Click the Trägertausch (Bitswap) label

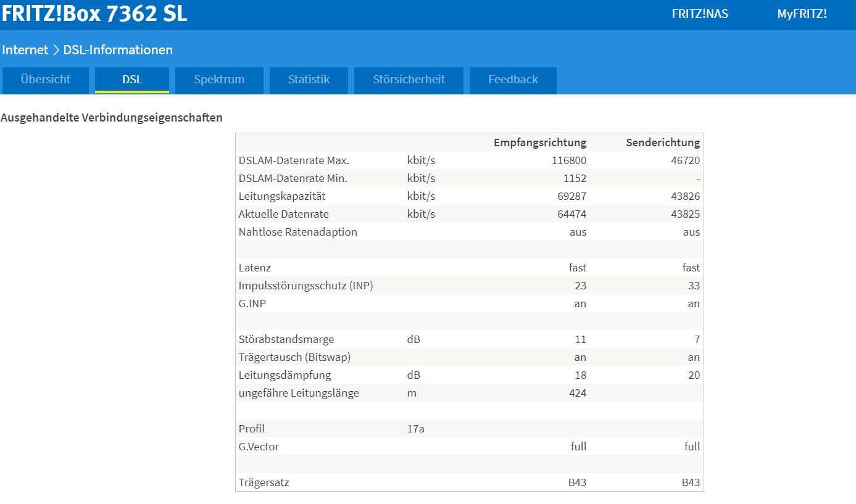click(x=295, y=357)
